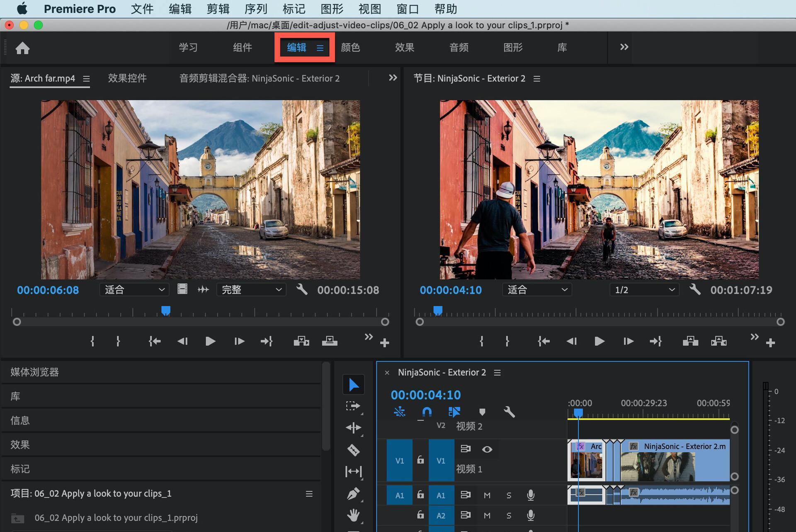Select the Slip tool
This screenshot has width=796, height=532.
(353, 471)
